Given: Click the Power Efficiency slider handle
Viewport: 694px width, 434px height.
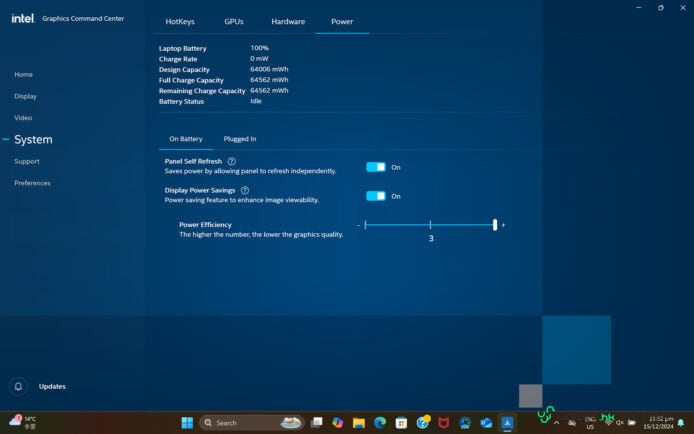Looking at the screenshot, I should point(495,225).
